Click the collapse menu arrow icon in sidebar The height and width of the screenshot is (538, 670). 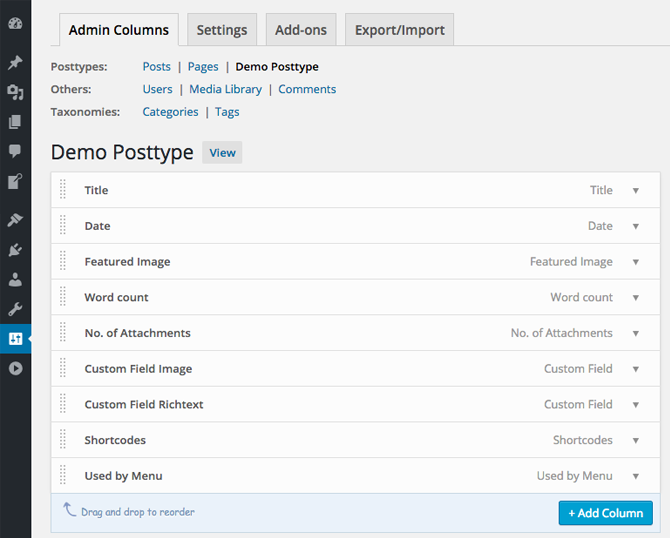point(15,368)
